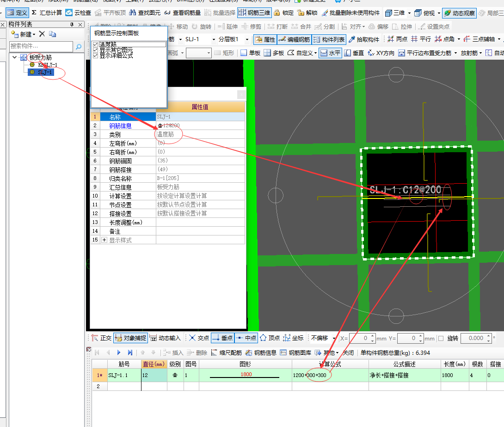Click 插入 insert row button
504x427 pixels.
click(x=173, y=353)
